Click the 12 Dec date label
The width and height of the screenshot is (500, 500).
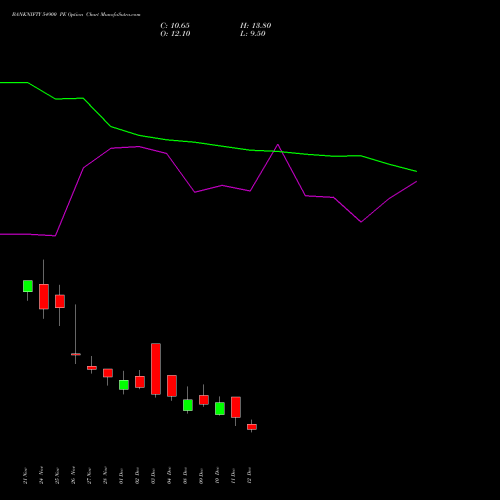coord(250,476)
